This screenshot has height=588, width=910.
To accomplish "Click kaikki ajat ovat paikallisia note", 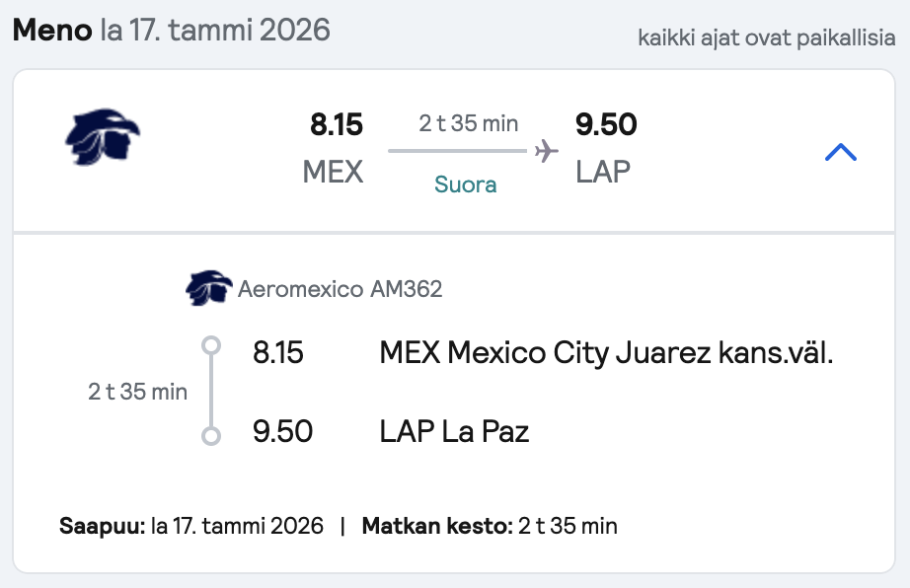I will (x=767, y=37).
